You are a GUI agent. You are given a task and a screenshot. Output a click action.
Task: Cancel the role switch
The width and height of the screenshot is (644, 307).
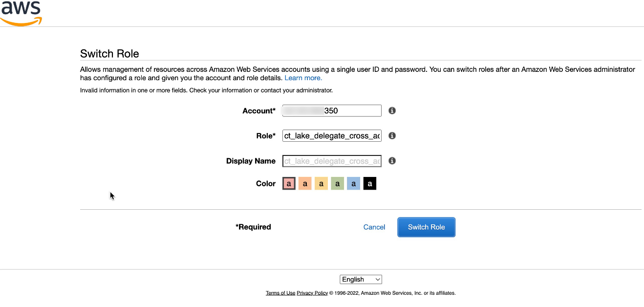(x=374, y=227)
